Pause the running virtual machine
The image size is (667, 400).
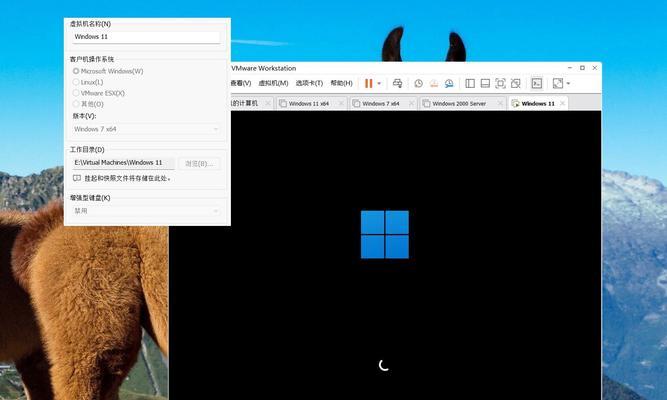pos(368,83)
